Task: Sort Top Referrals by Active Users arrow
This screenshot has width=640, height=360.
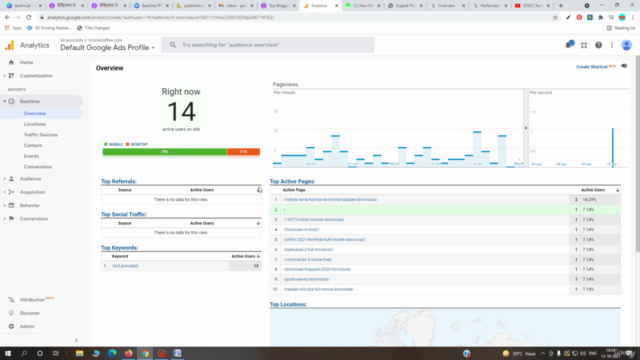Action: (x=258, y=190)
